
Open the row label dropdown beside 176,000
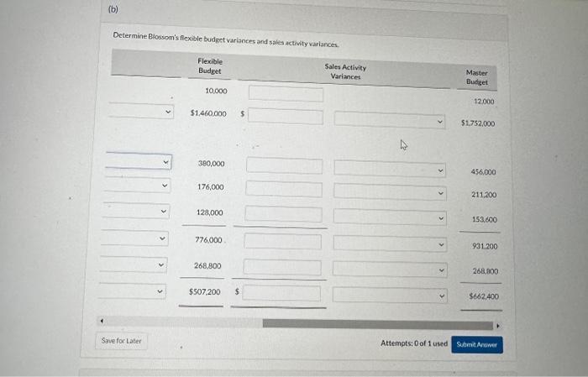pyautogui.click(x=137, y=185)
